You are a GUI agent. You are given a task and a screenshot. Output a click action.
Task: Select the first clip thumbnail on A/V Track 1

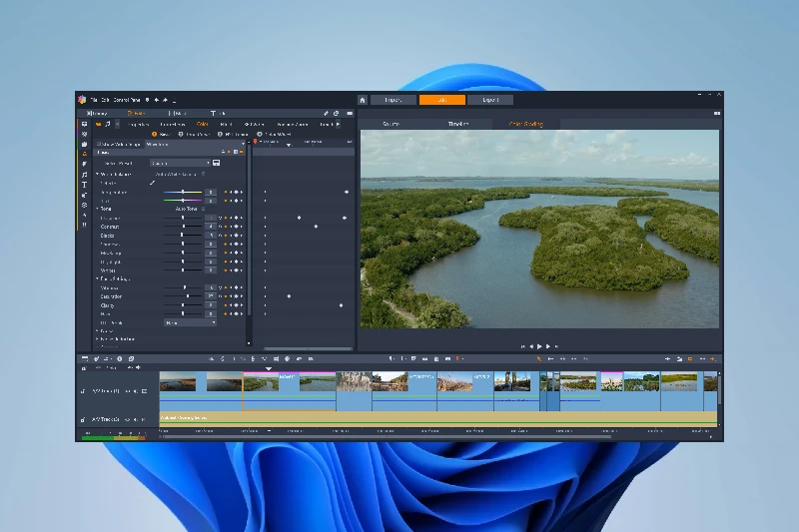click(178, 382)
